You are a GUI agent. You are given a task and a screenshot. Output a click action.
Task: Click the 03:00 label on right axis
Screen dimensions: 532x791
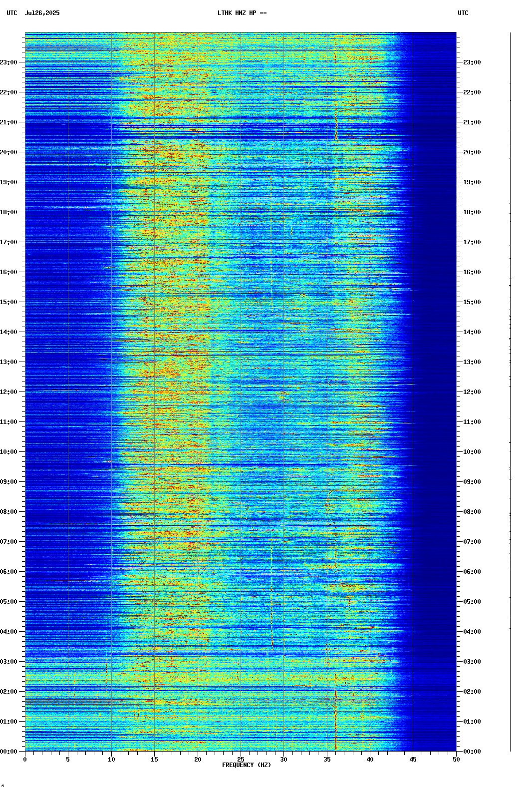pos(472,662)
